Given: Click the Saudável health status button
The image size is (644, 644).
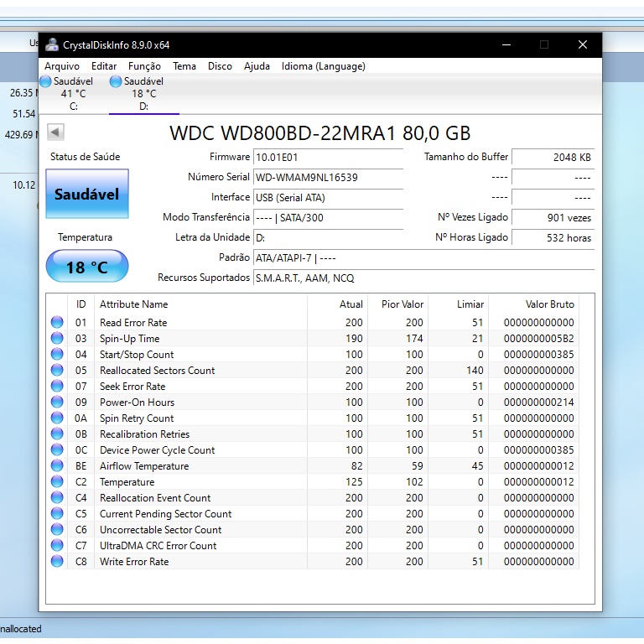Looking at the screenshot, I should [x=87, y=194].
